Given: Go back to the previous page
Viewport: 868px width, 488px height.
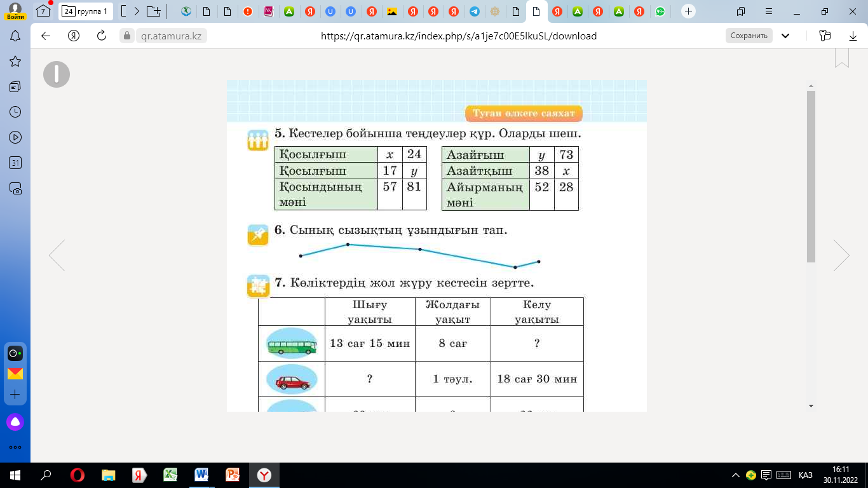Looking at the screenshot, I should pos(46,36).
